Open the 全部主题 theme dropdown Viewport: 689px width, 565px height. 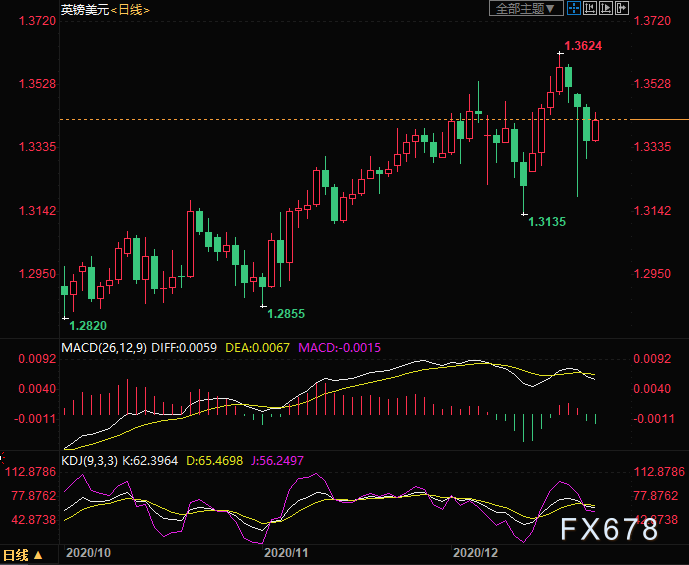coord(526,8)
